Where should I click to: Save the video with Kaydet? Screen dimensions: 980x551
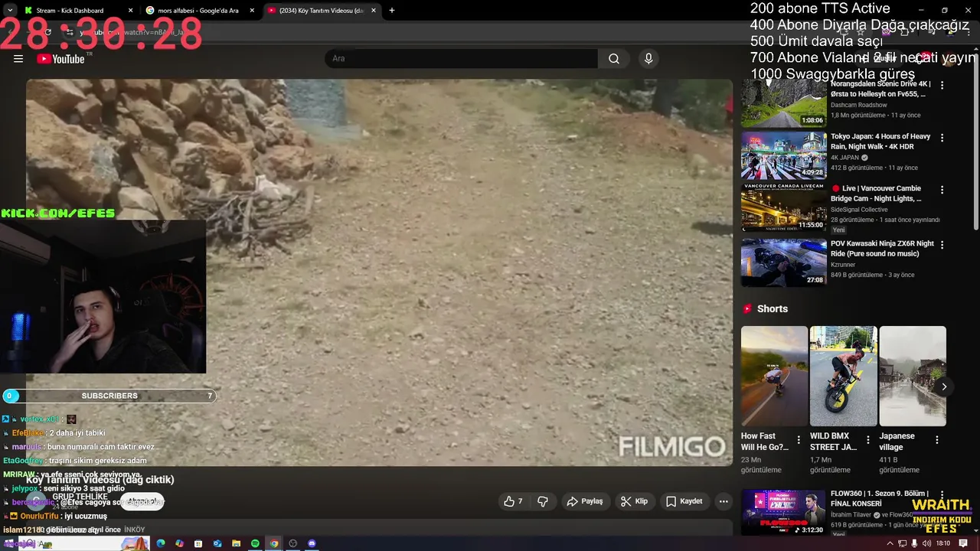click(x=684, y=501)
